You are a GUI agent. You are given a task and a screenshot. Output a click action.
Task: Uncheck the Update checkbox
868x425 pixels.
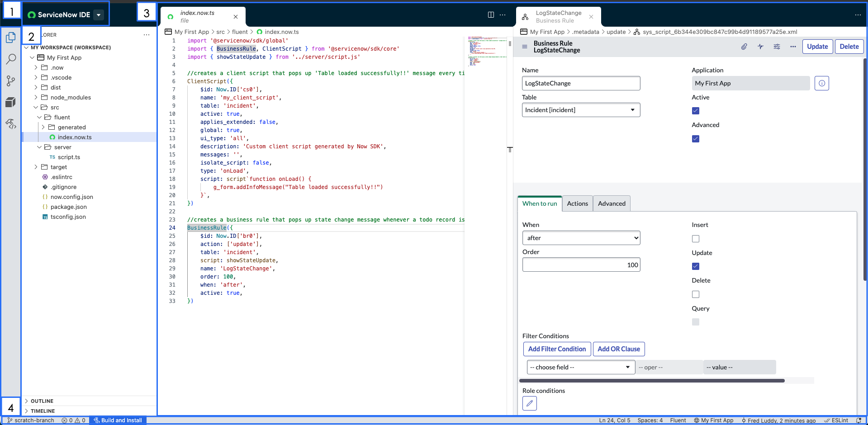[x=696, y=266]
